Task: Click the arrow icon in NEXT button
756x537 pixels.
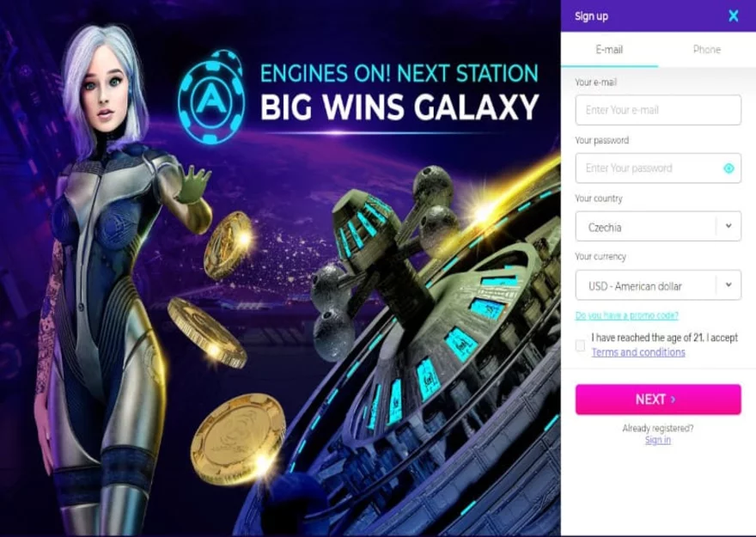Action: coord(674,400)
